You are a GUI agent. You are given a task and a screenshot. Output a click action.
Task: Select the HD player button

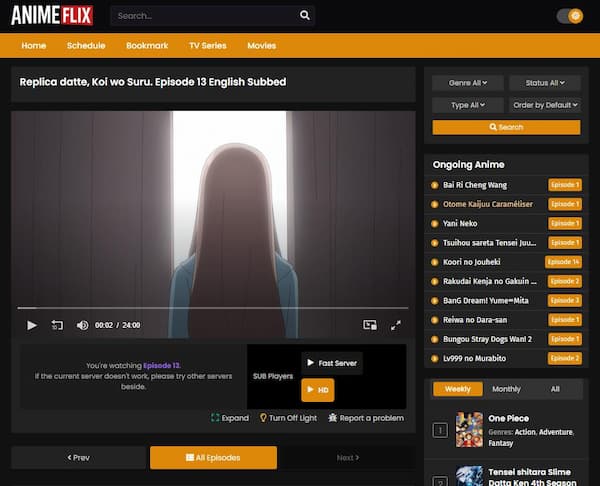(x=318, y=390)
